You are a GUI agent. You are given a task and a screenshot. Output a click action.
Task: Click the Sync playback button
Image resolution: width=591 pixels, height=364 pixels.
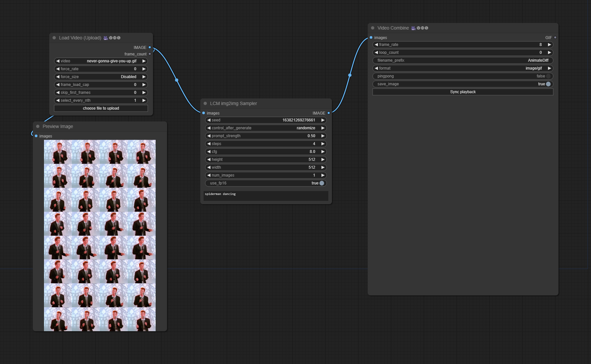tap(463, 92)
